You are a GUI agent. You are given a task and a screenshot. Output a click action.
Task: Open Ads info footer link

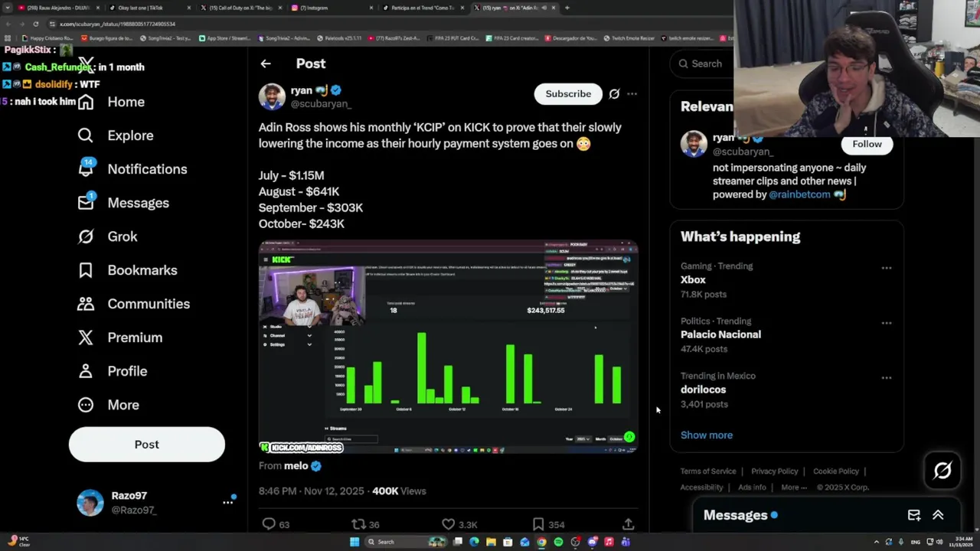(752, 487)
